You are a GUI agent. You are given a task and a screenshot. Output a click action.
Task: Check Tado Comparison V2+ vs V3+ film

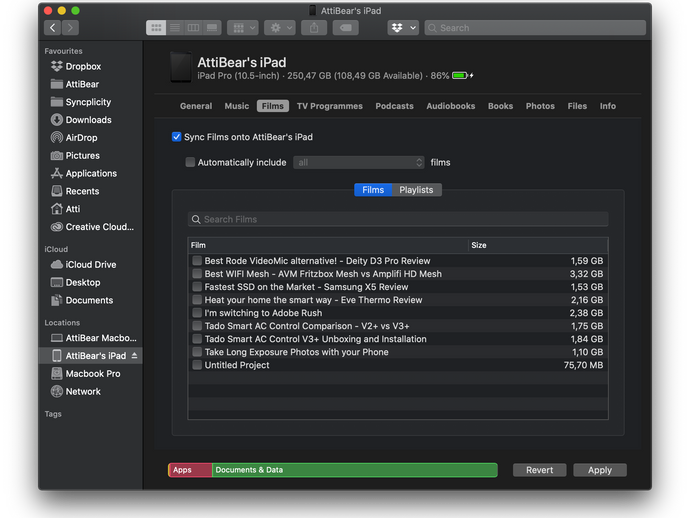[197, 326]
